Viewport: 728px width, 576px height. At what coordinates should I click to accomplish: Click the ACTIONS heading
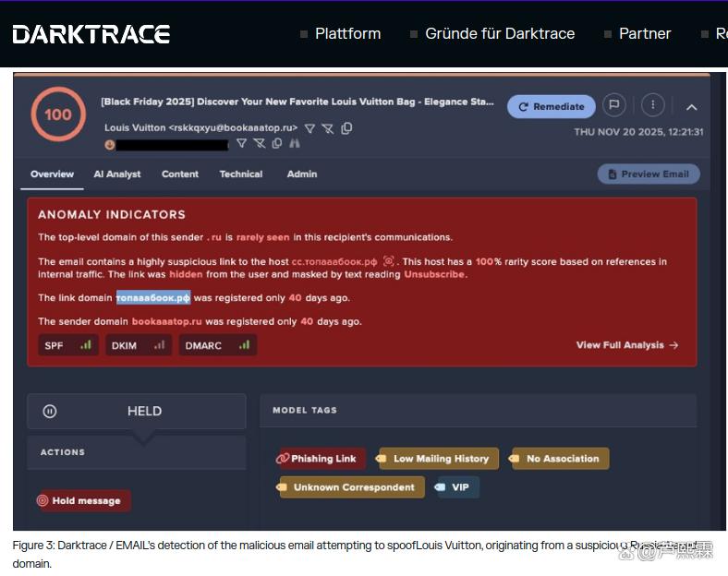click(63, 452)
